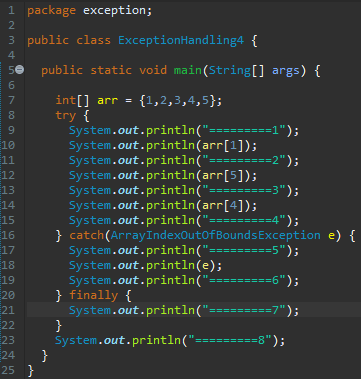Click array initializer {1,2,3,4,5}
Image resolution: width=361 pixels, height=379 pixels.
tap(177, 100)
